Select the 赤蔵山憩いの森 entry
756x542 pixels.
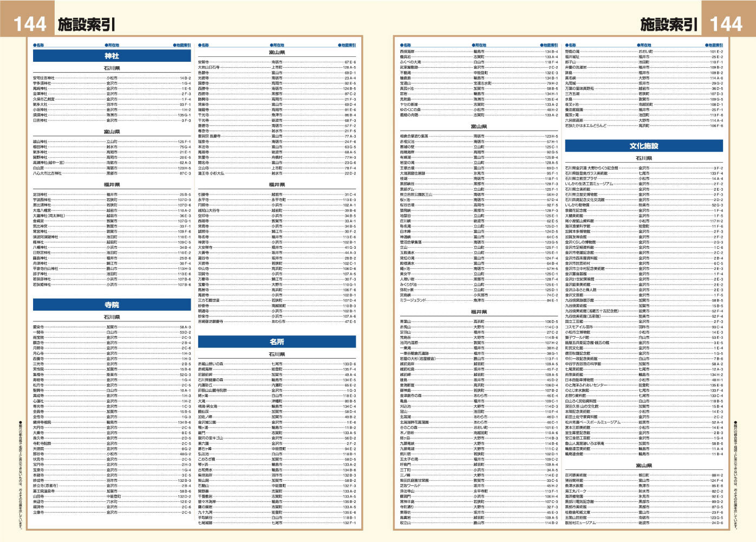point(211,364)
